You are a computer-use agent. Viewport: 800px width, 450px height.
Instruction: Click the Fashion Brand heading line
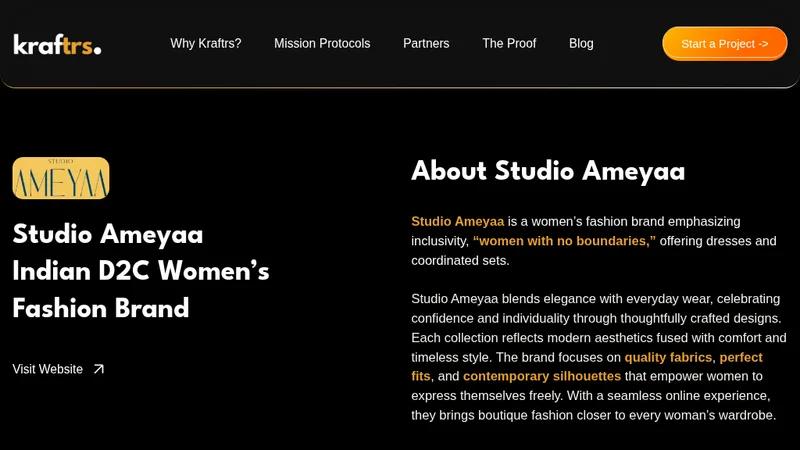(x=101, y=308)
